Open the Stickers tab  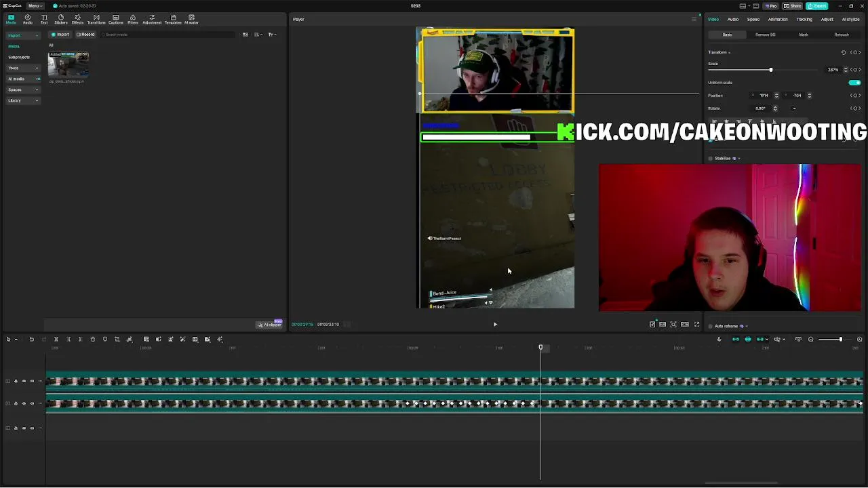point(61,19)
